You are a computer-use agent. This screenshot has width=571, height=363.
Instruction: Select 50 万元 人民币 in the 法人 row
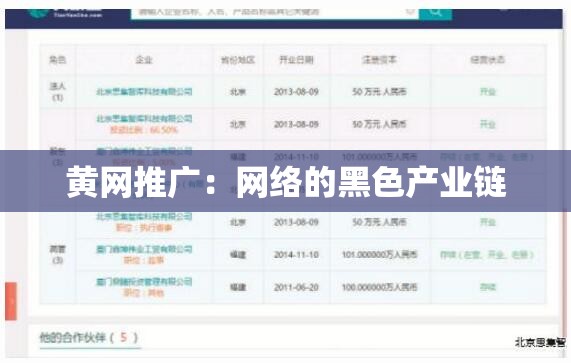click(379, 92)
